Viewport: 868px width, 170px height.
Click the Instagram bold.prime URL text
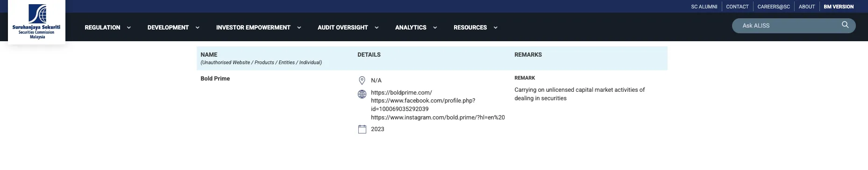(438, 118)
